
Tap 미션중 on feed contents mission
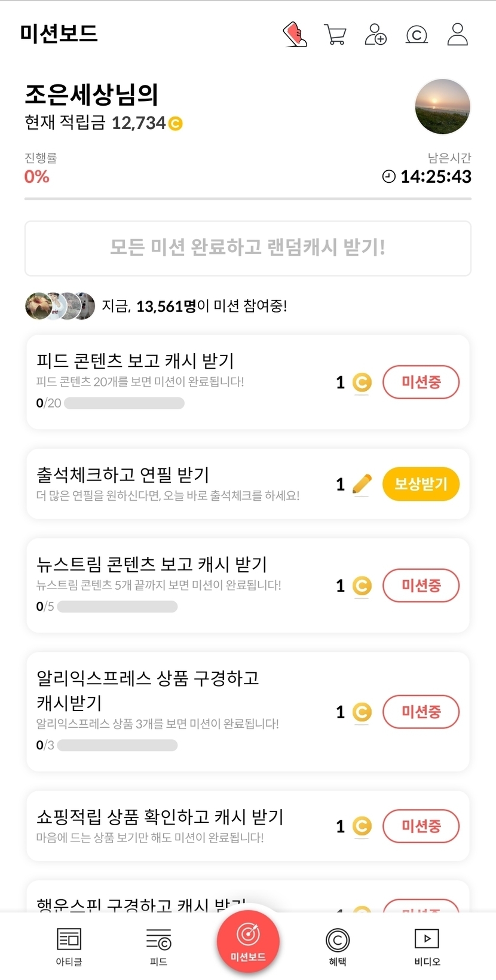421,382
